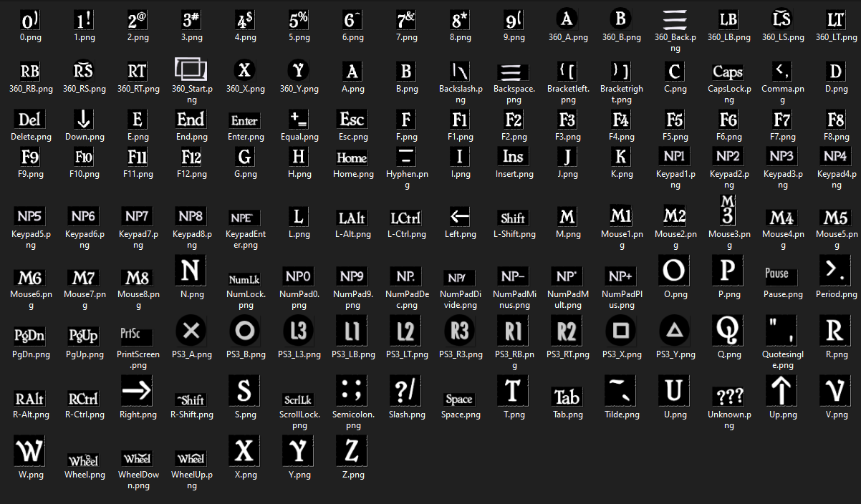Click the 5.png key icon

pos(298,20)
